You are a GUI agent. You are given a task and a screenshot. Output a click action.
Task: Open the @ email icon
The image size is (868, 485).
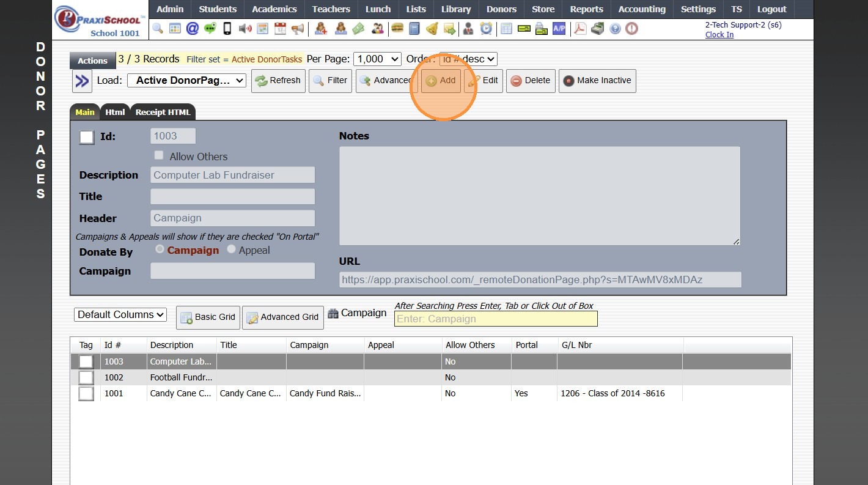(x=193, y=28)
